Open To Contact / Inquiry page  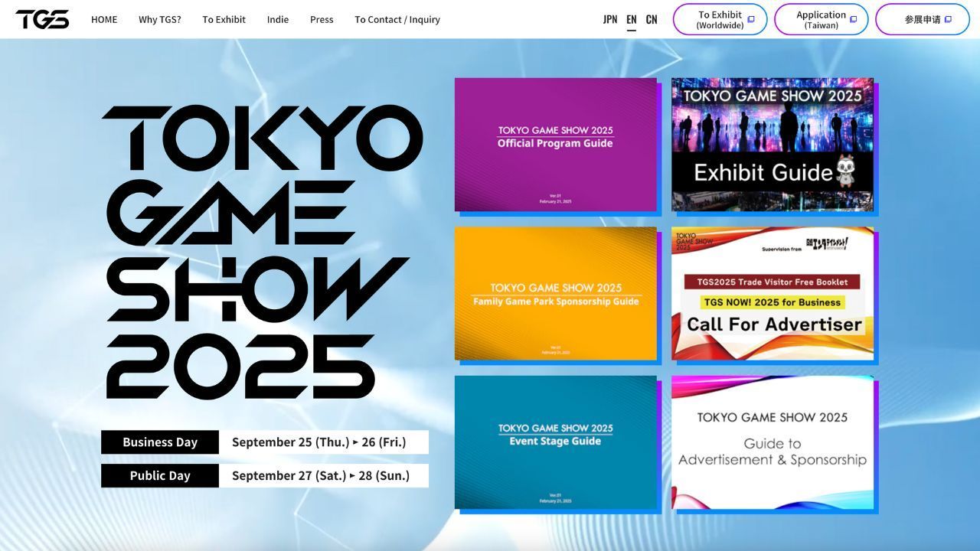tap(397, 19)
